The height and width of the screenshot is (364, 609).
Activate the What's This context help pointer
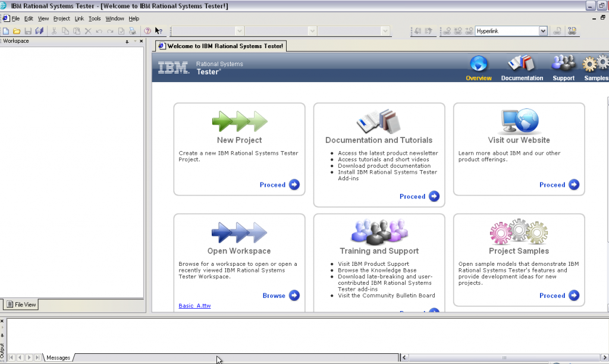pos(159,30)
